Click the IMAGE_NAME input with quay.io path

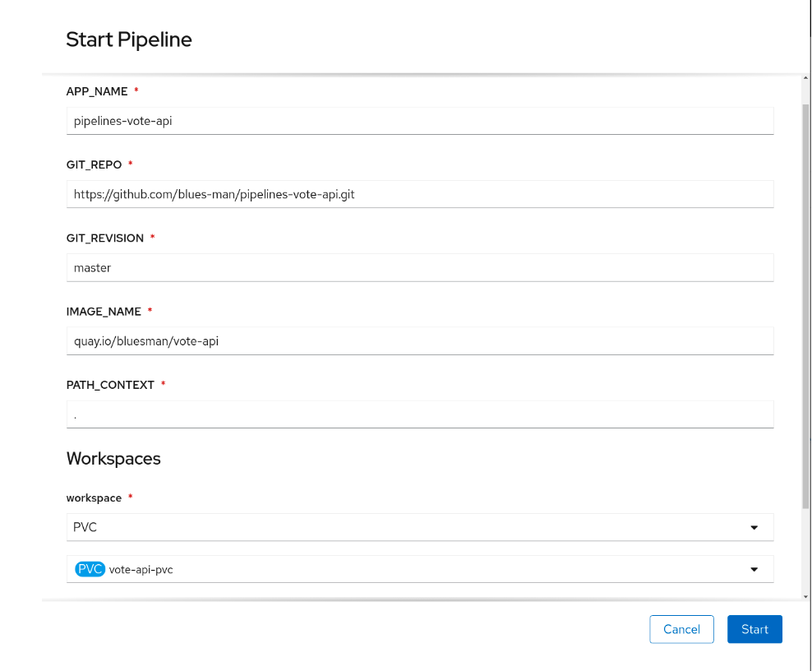419,340
